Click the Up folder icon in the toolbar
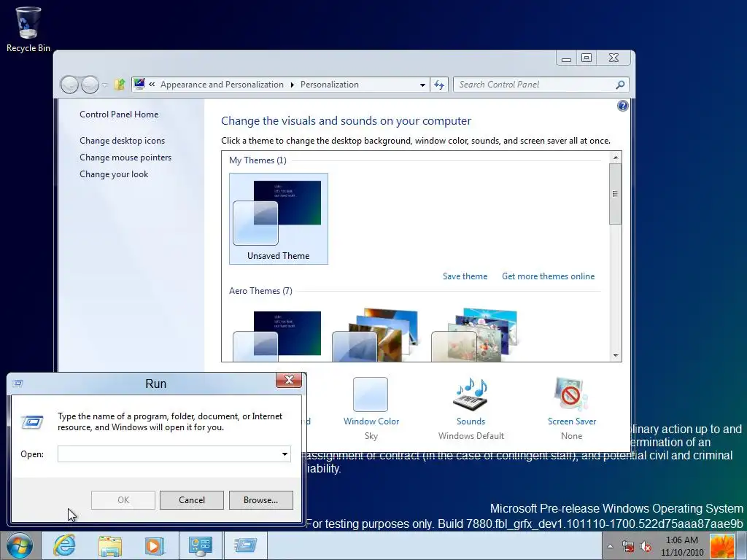Screen dimensions: 747x560 point(120,85)
